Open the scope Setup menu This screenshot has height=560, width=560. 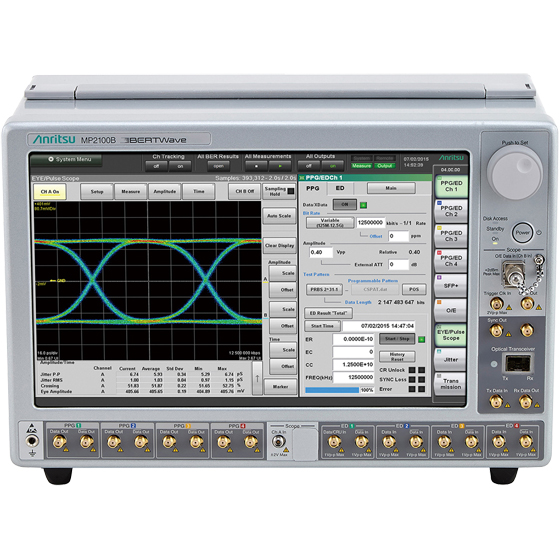click(97, 192)
